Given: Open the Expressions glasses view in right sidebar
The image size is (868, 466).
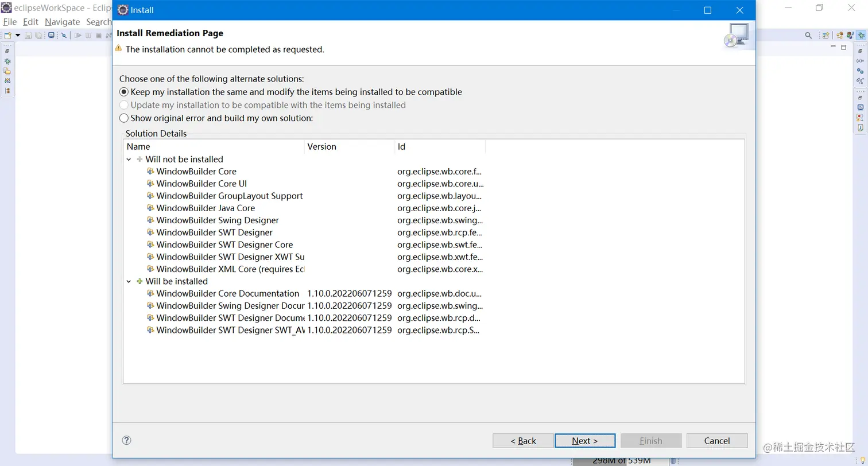Looking at the screenshot, I should [x=860, y=80].
